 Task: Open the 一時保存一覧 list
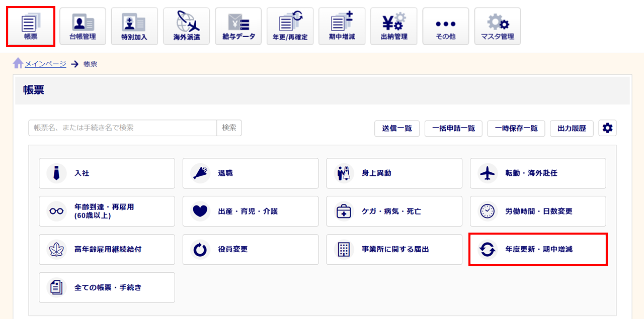tap(516, 128)
